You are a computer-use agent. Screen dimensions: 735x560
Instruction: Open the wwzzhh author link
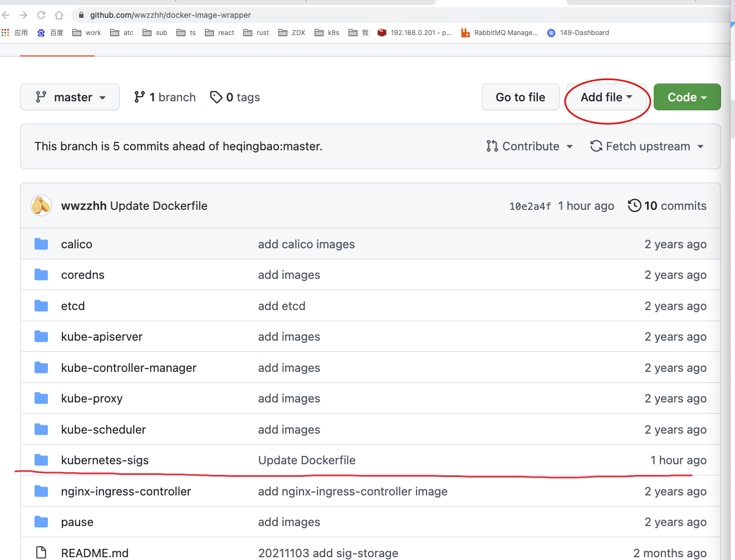pyautogui.click(x=84, y=205)
